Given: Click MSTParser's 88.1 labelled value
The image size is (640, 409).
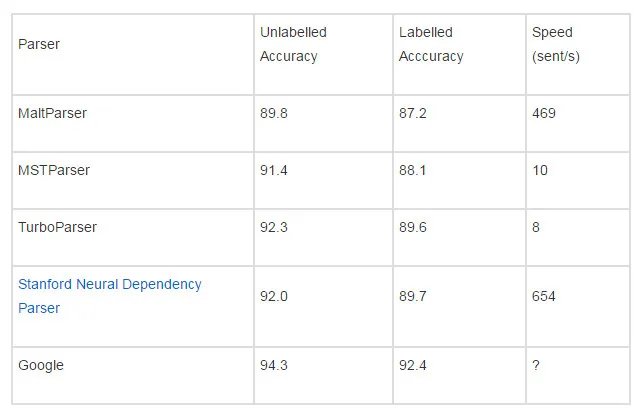Looking at the screenshot, I should (x=413, y=170).
